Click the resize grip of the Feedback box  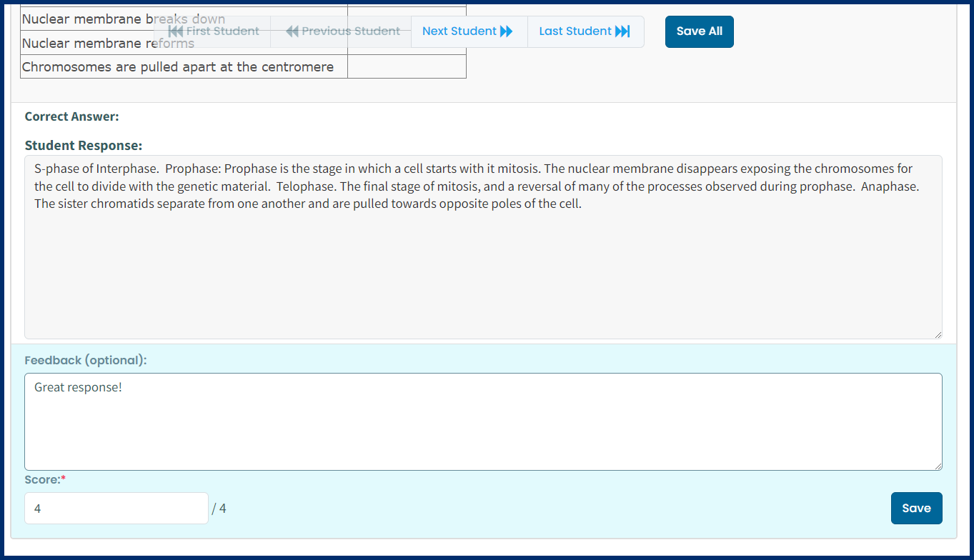[938, 465]
